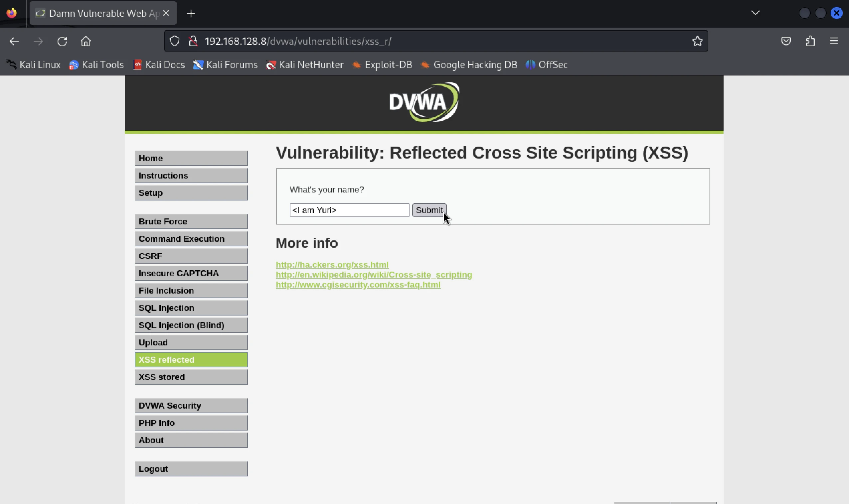
Task: Open the Kali NetHunter bookmark
Action: (x=304, y=64)
